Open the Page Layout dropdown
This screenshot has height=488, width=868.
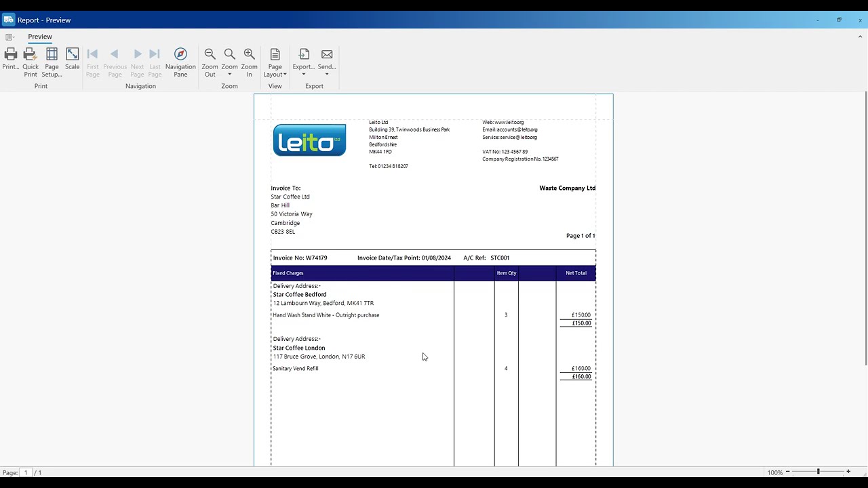coord(275,62)
